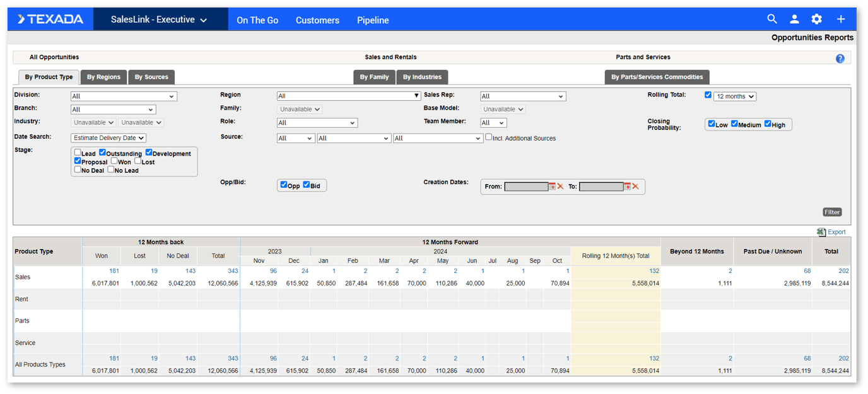Change the Rolling Total months dropdown
This screenshot has height=394, width=868.
734,95
